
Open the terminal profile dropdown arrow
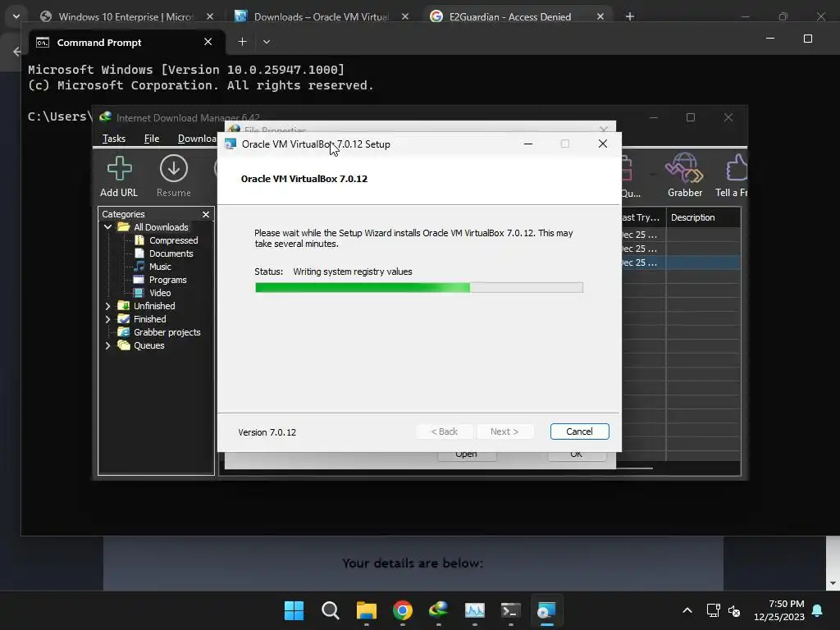click(x=267, y=42)
